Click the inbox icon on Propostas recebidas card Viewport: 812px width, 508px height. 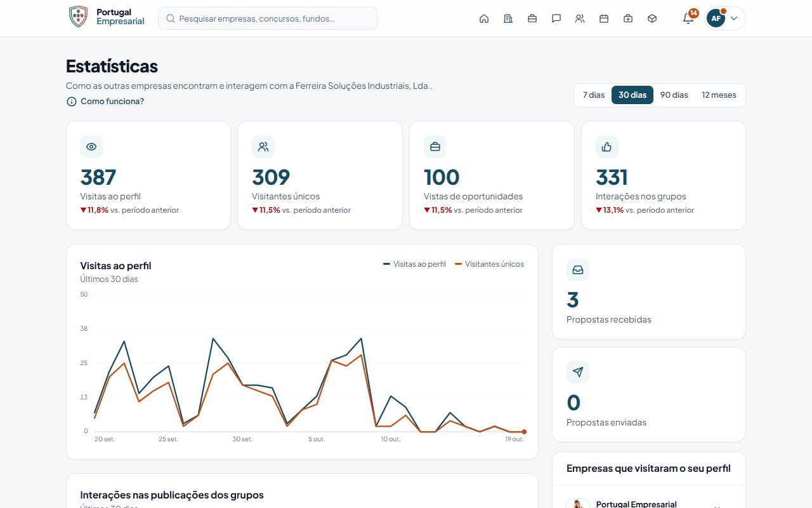click(578, 270)
